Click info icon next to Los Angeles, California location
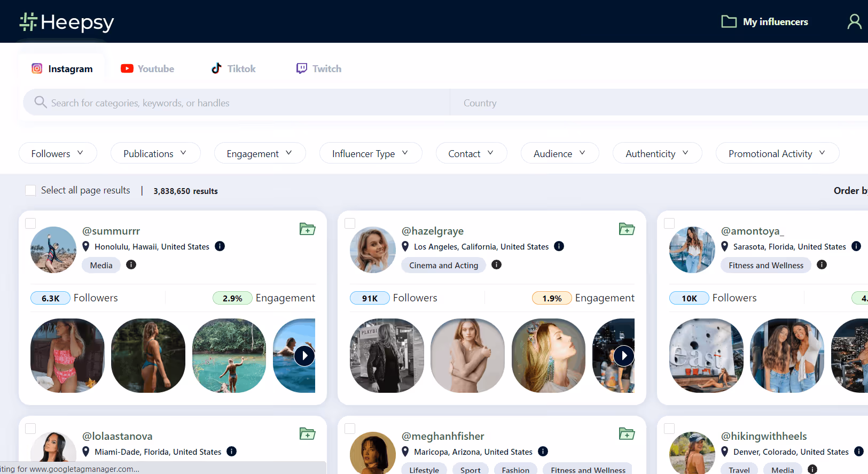Image resolution: width=868 pixels, height=474 pixels. coord(559,246)
